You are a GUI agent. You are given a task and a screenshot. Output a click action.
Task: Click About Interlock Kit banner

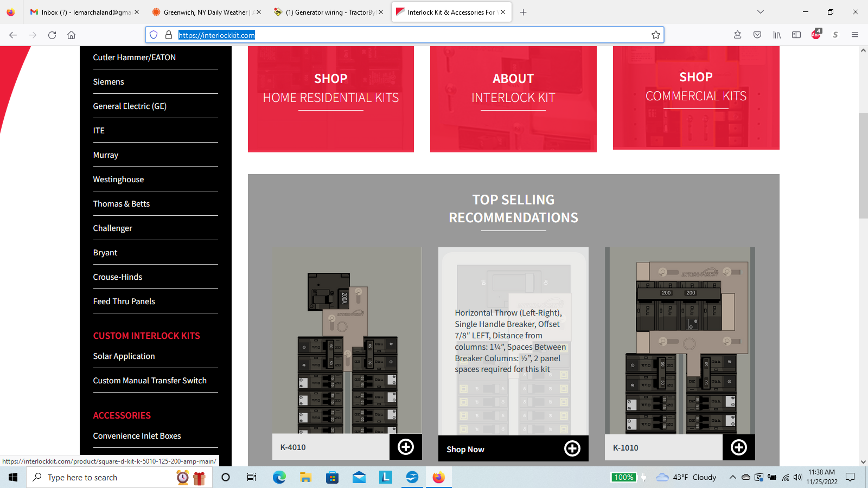click(x=513, y=99)
